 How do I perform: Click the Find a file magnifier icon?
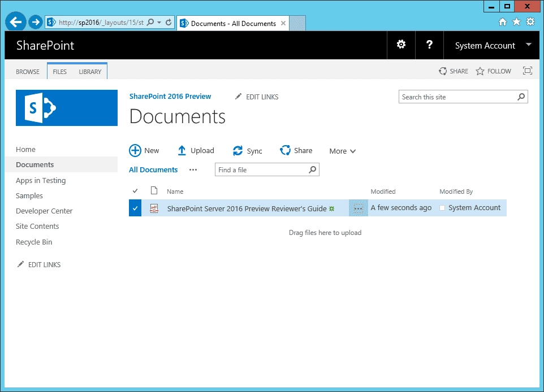pyautogui.click(x=312, y=170)
